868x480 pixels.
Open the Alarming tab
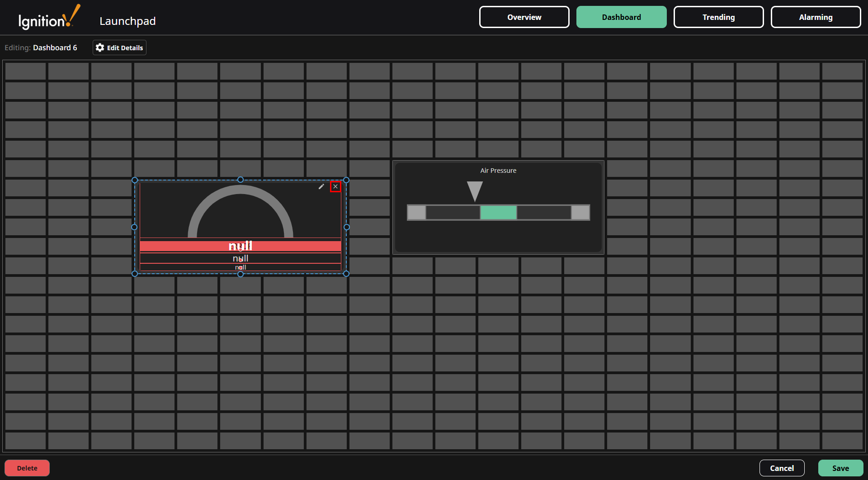click(x=816, y=17)
